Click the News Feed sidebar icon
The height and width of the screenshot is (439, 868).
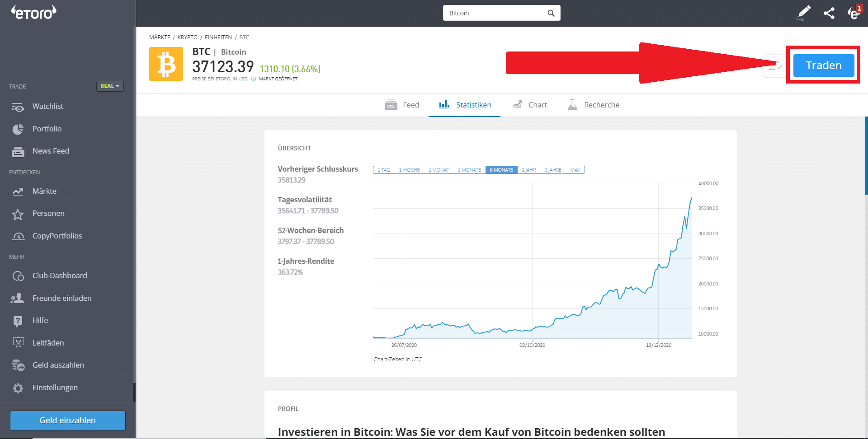pos(18,152)
